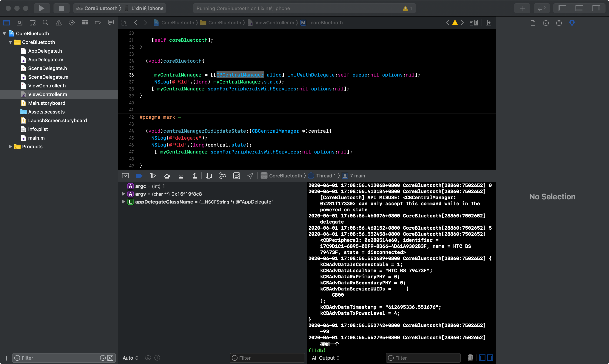Open the Debug Memory Graph button
Screen dimensions: 609x364
(x=223, y=176)
